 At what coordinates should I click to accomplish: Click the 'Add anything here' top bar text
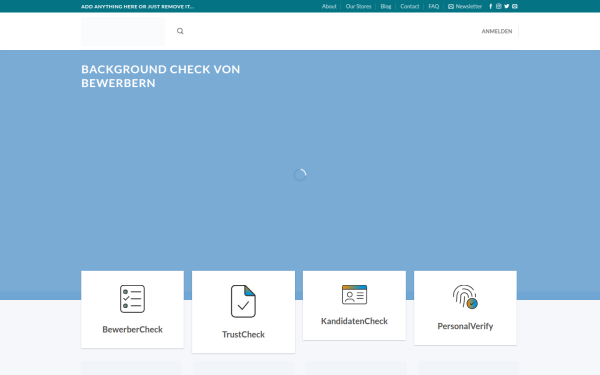pos(137,7)
